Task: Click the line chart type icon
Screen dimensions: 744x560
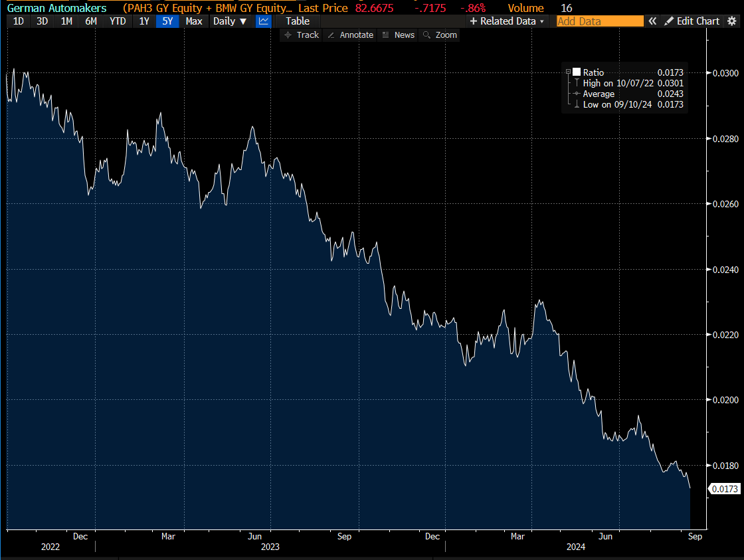Action: point(263,21)
